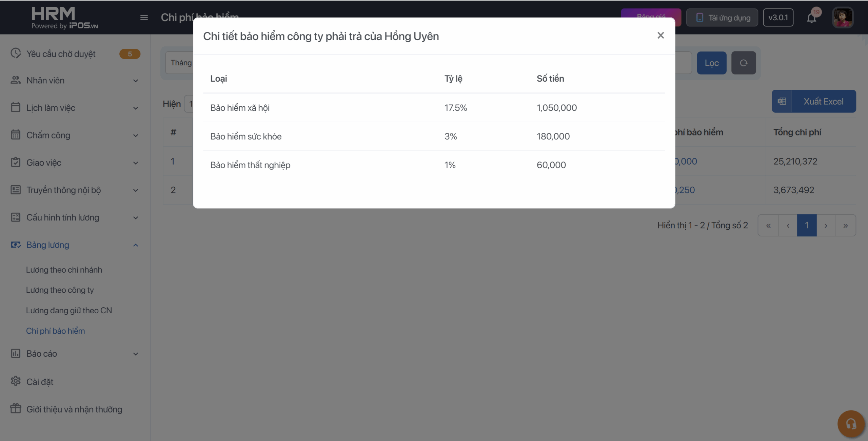Go to the last page arrow

845,226
